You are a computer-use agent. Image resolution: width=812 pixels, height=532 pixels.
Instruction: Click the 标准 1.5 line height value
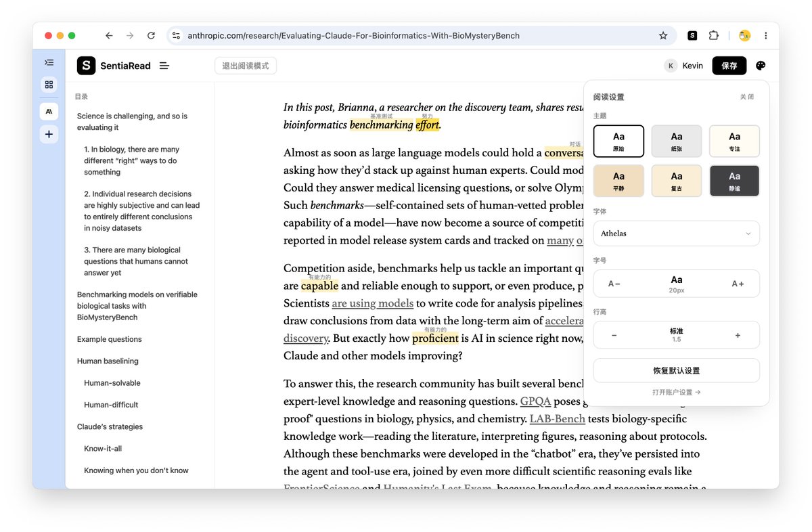[677, 335]
